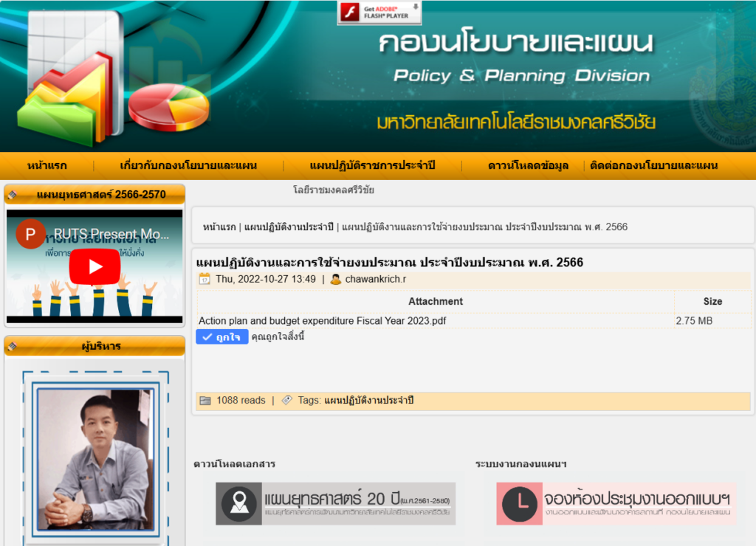The height and width of the screenshot is (546, 756).
Task: Click the calendar icon beside the post date
Action: tap(205, 280)
